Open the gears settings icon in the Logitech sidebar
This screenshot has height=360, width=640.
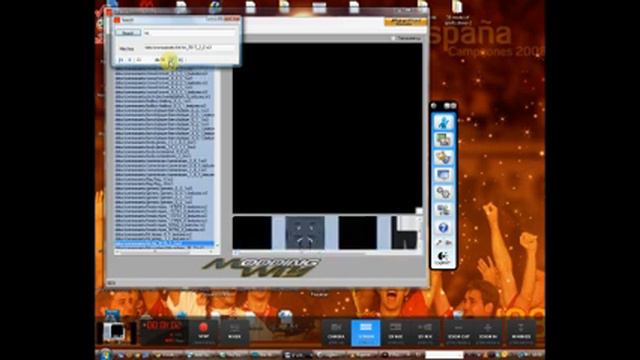(x=443, y=193)
